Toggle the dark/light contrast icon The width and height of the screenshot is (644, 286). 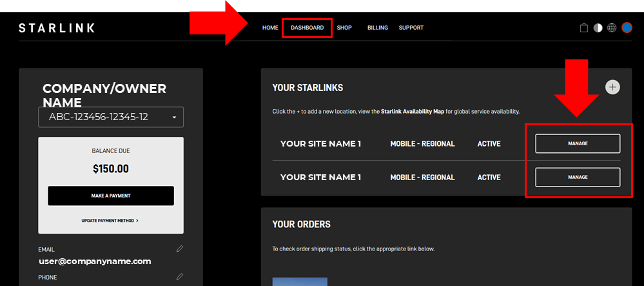pyautogui.click(x=598, y=28)
